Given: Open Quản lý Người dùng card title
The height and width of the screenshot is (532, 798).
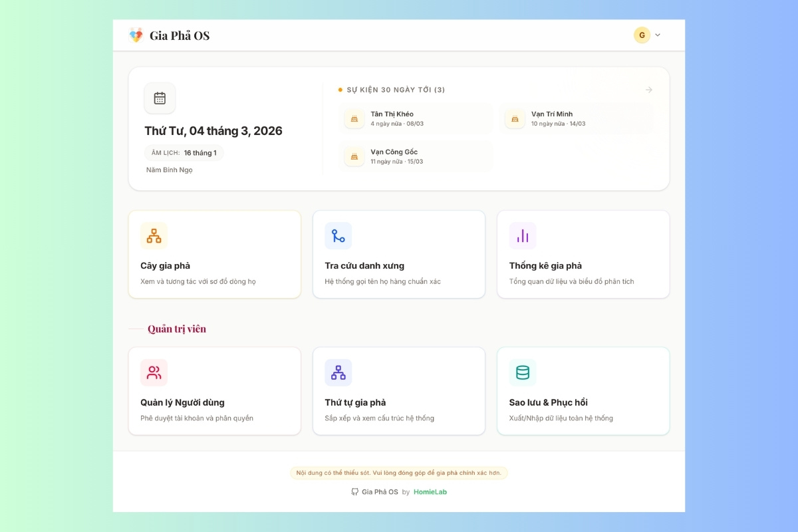Looking at the screenshot, I should [182, 402].
